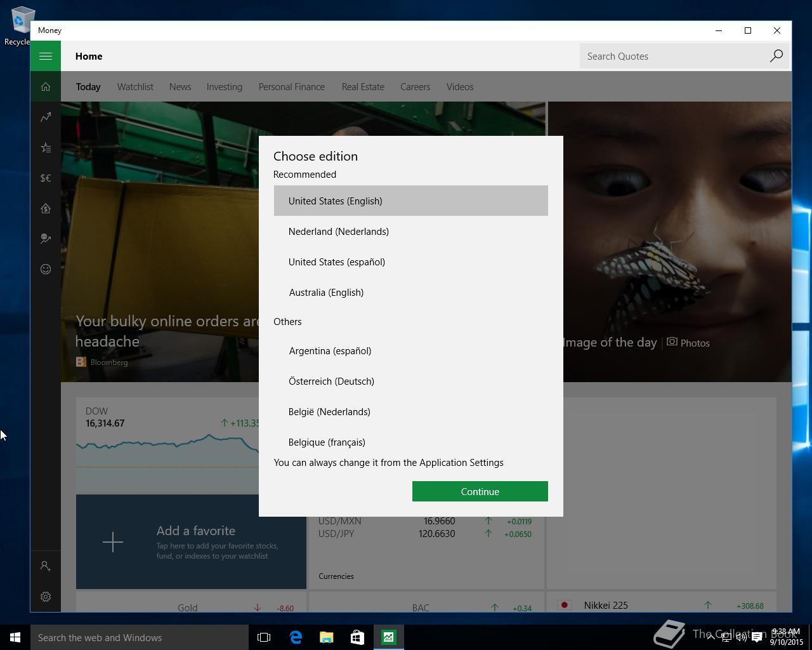Image resolution: width=812 pixels, height=650 pixels.
Task: Open Currencies $€ sidebar icon
Action: point(46,178)
